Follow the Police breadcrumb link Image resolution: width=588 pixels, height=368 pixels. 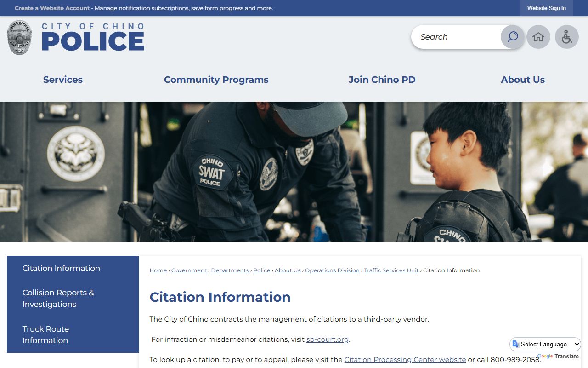[262, 270]
